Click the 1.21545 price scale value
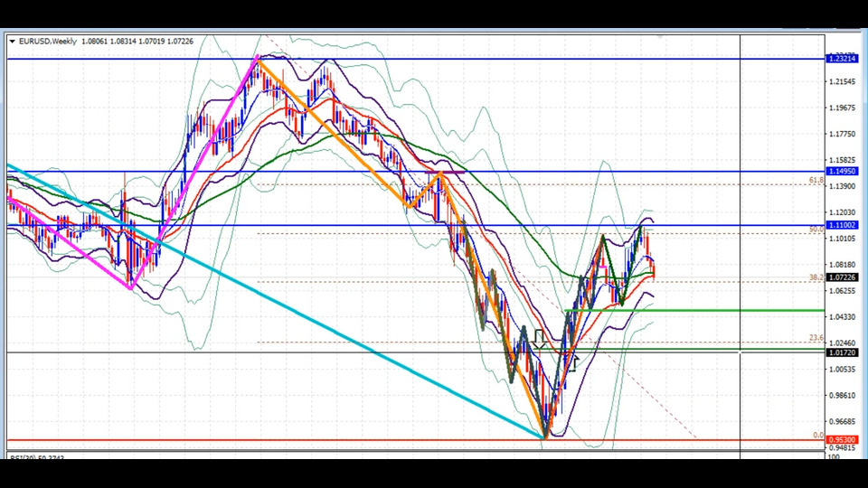 pyautogui.click(x=842, y=82)
